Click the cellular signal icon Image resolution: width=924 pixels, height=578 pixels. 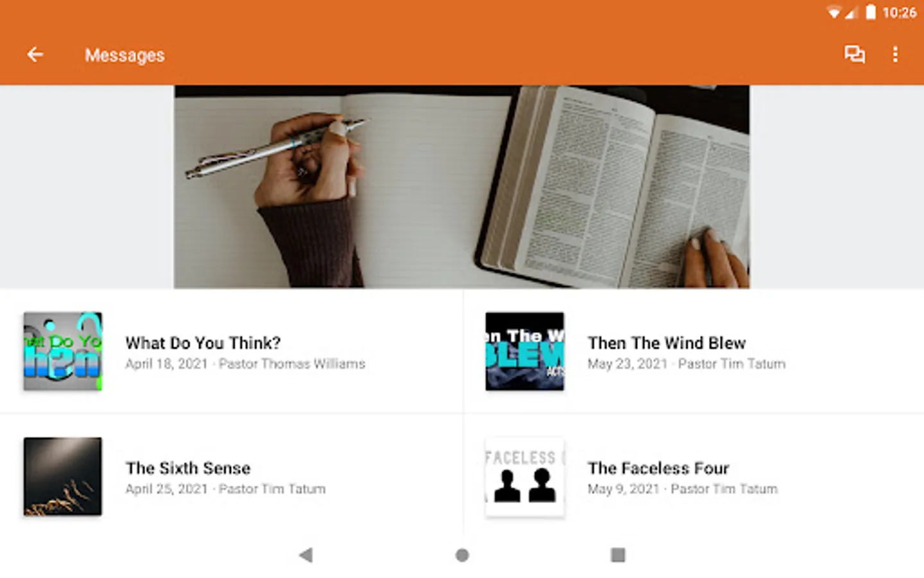pos(851,13)
